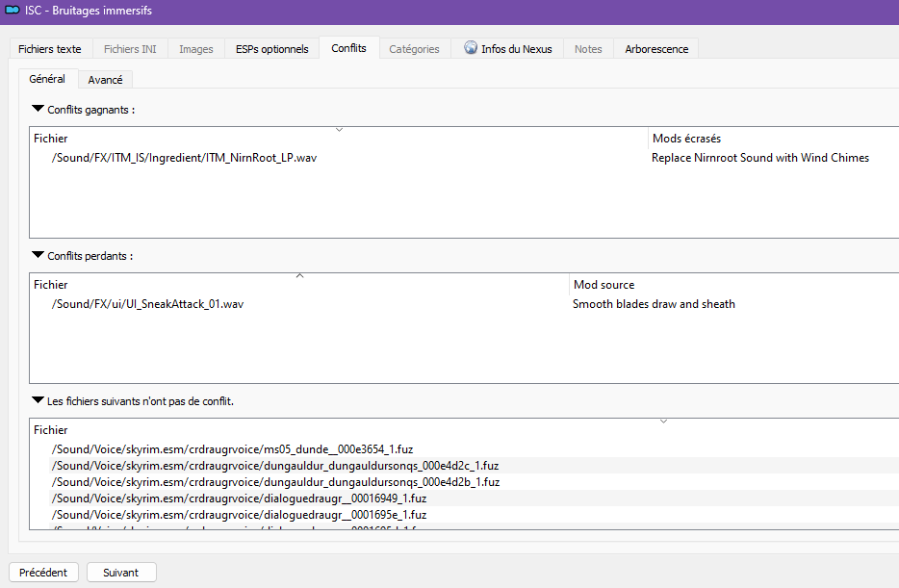Image resolution: width=899 pixels, height=588 pixels.
Task: Switch to the ESPs optionnels tab
Action: click(271, 49)
